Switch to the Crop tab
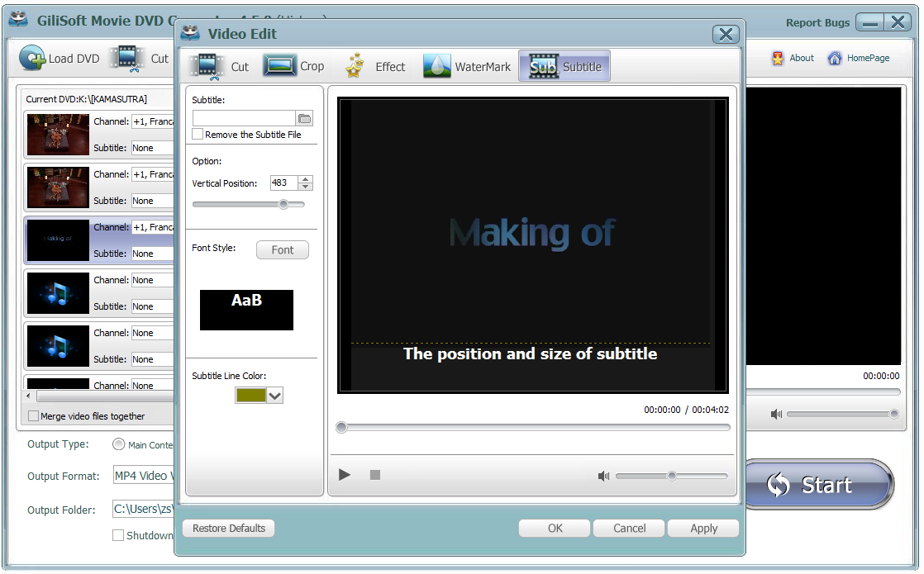This screenshot has width=924, height=574. pos(294,65)
